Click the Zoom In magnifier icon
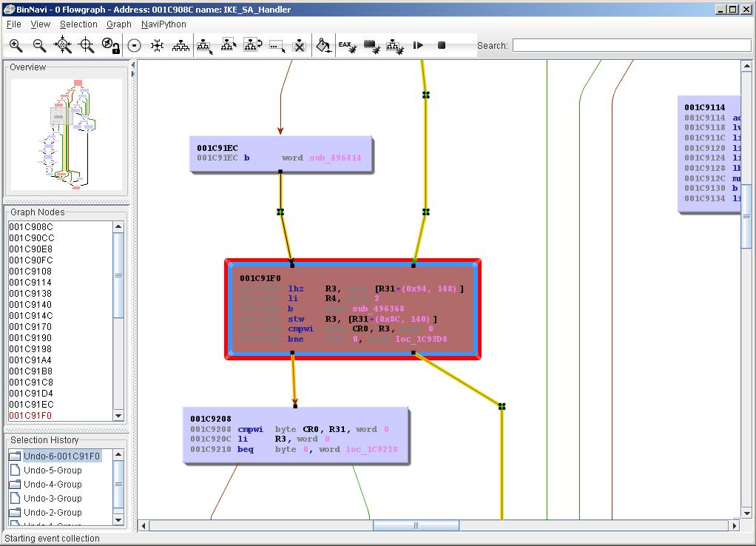 [16, 46]
